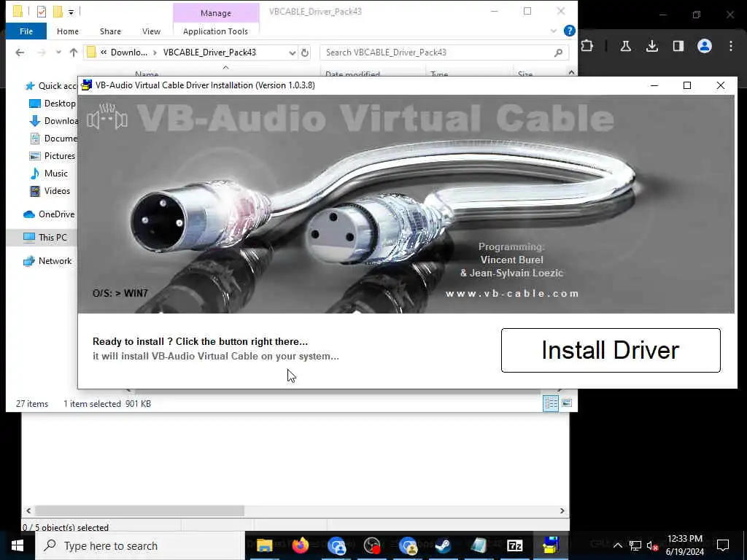Click the search magnifier icon in Explorer
Screen dimensions: 747x560
click(558, 52)
